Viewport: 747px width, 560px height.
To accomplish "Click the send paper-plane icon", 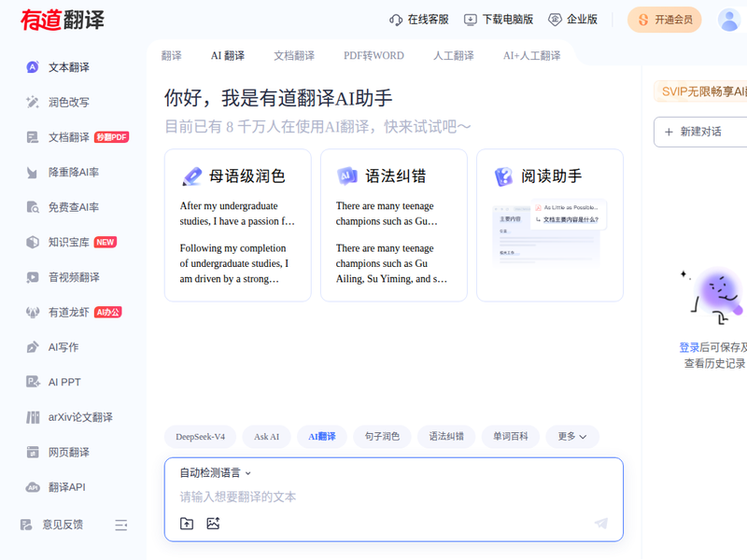I will click(x=601, y=523).
